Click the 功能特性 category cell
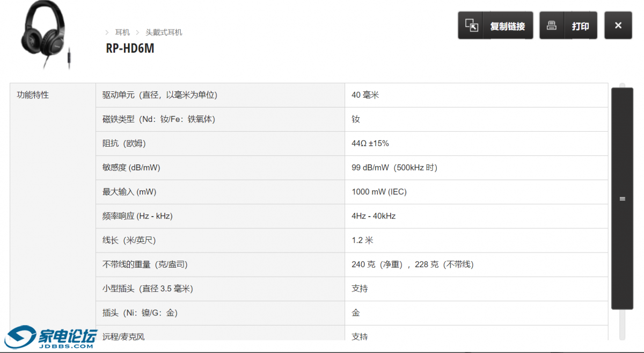This screenshot has width=644, height=353. [x=33, y=95]
